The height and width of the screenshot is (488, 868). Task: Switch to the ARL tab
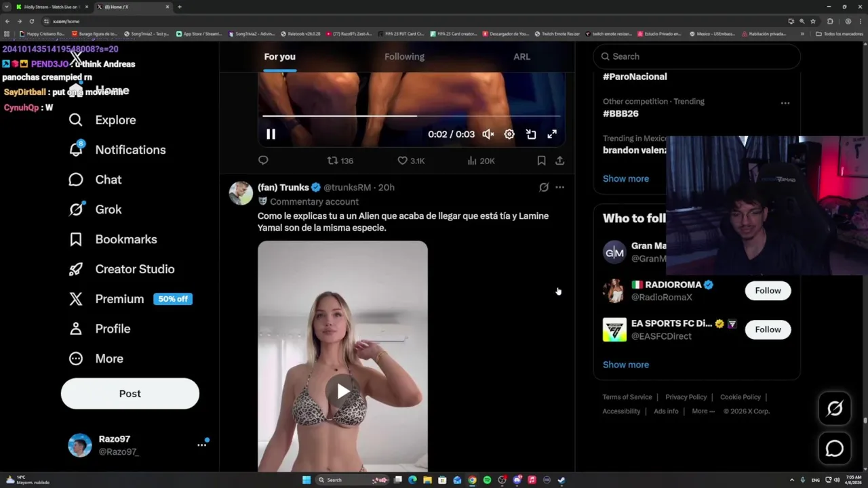[521, 56]
